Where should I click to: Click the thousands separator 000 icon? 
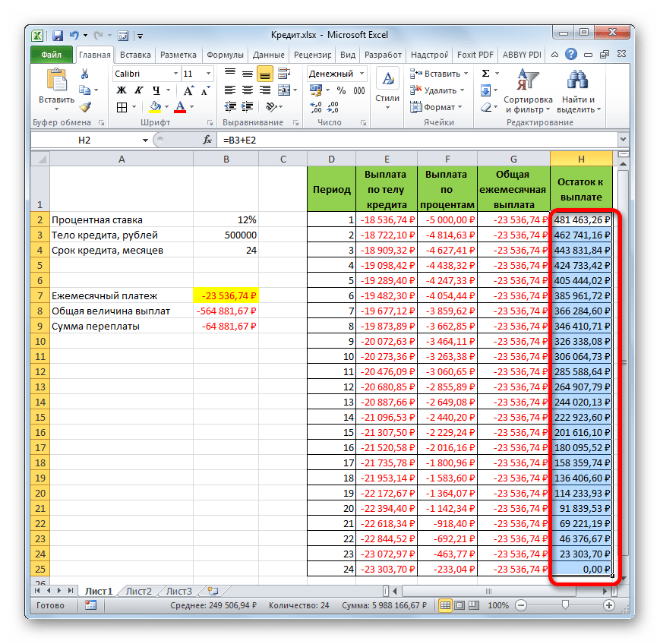click(x=359, y=90)
